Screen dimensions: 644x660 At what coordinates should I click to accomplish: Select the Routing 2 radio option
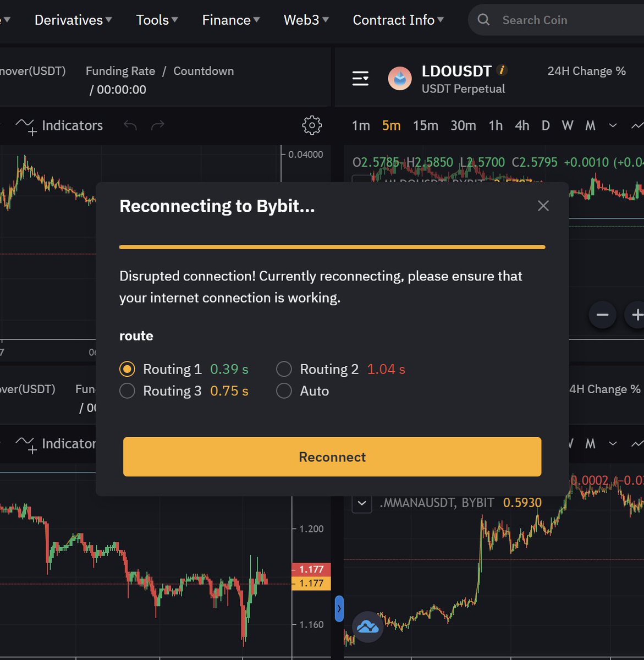284,369
